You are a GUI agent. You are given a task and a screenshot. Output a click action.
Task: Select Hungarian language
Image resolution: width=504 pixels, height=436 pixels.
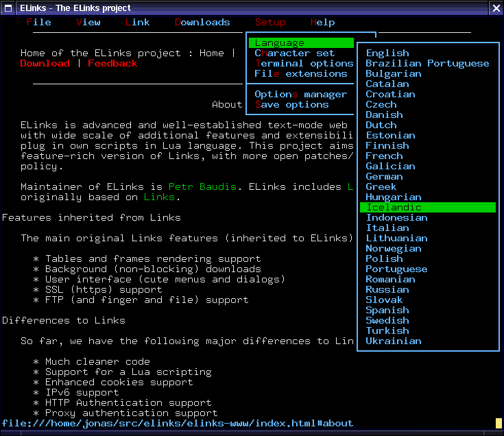coord(428,197)
